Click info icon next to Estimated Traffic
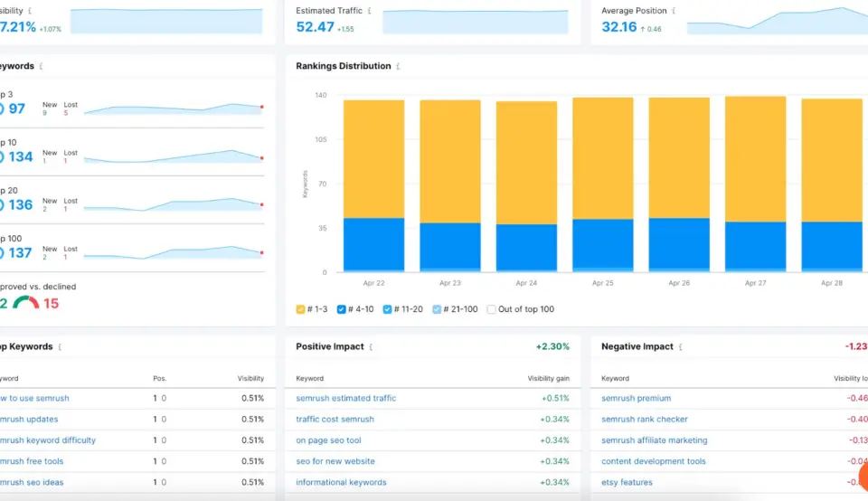868x501 pixels. [x=369, y=11]
